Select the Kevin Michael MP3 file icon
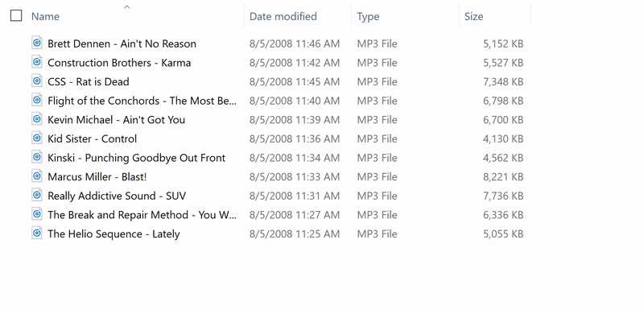Screen dimensions: 644x314 pyautogui.click(x=37, y=119)
